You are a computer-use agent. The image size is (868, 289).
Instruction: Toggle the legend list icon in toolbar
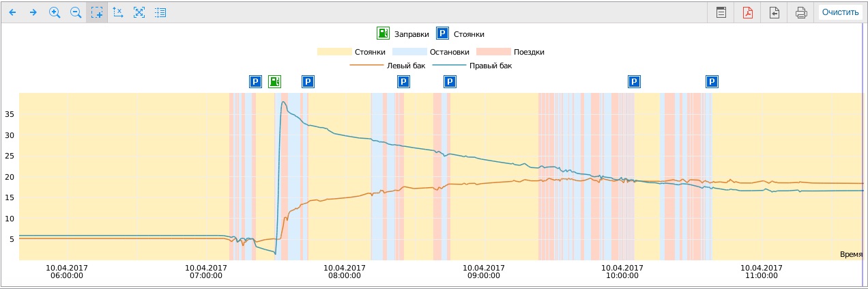coord(160,12)
